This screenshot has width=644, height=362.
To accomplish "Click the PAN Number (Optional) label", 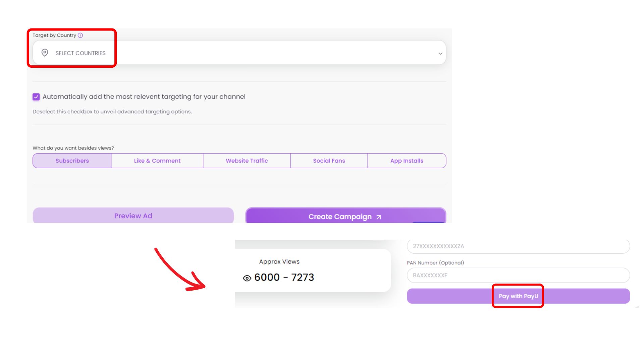I will (x=435, y=263).
